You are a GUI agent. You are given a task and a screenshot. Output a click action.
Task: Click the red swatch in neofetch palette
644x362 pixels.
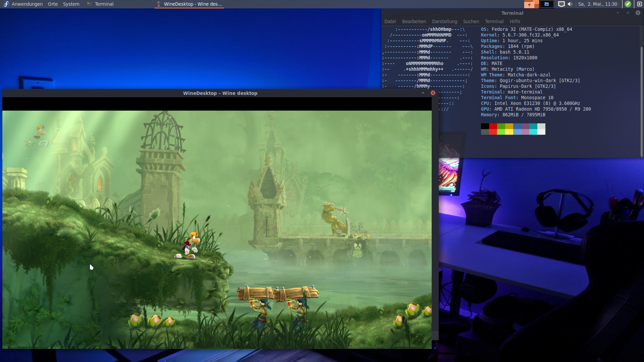point(493,126)
